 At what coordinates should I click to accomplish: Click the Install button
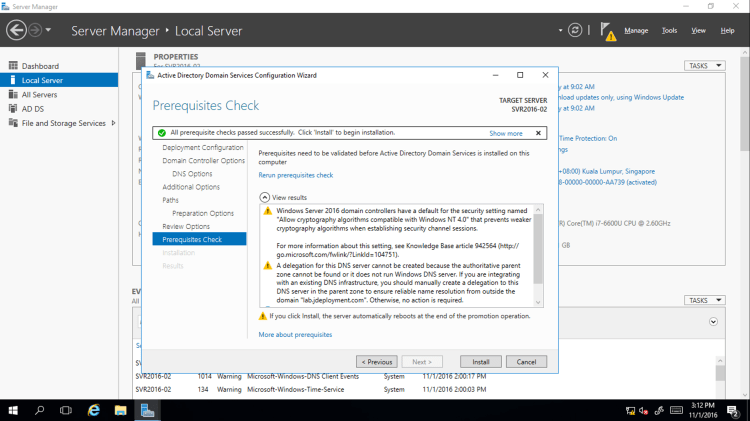click(x=480, y=361)
